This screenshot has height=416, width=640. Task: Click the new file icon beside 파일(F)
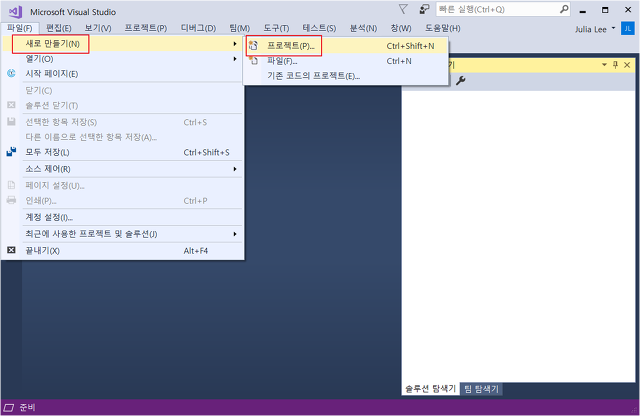(253, 61)
